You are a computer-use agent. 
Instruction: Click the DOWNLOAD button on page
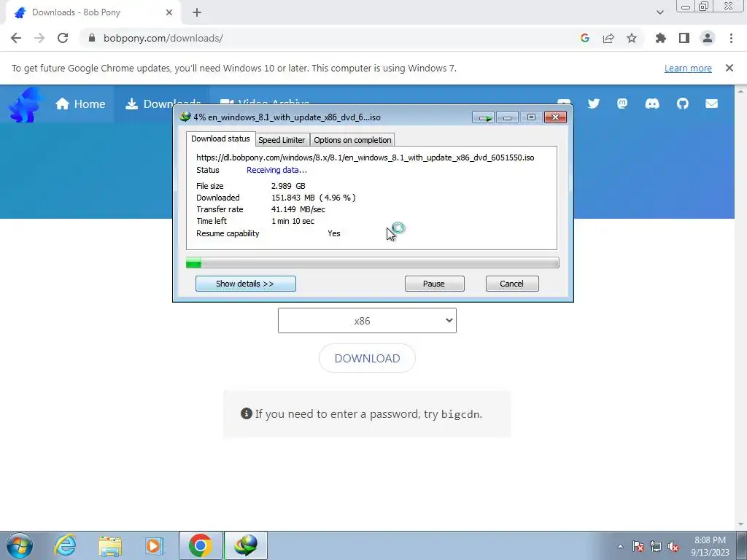(367, 358)
